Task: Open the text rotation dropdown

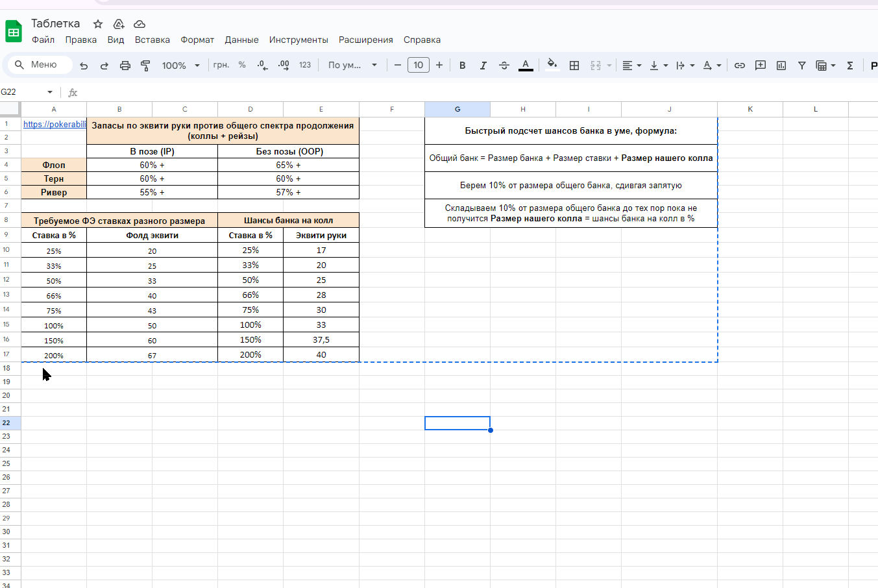Action: [x=712, y=66]
